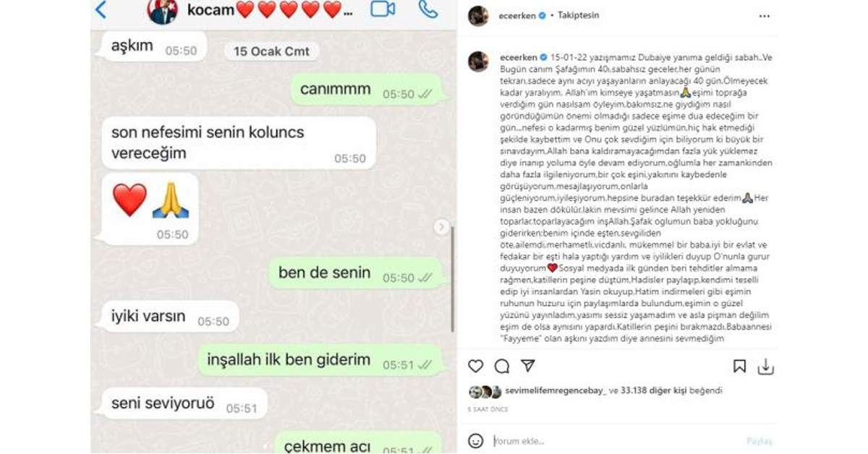Click the Takiptesin following button
Image resolution: width=868 pixels, height=454 pixels.
click(x=578, y=15)
